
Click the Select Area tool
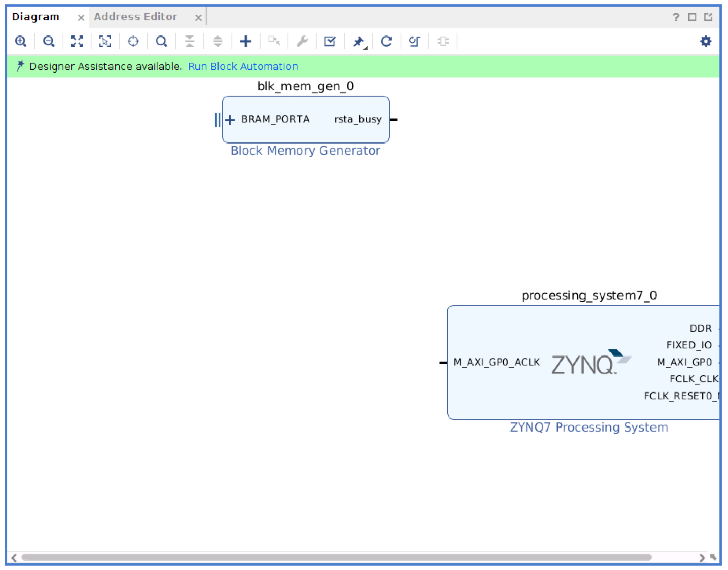click(x=105, y=41)
